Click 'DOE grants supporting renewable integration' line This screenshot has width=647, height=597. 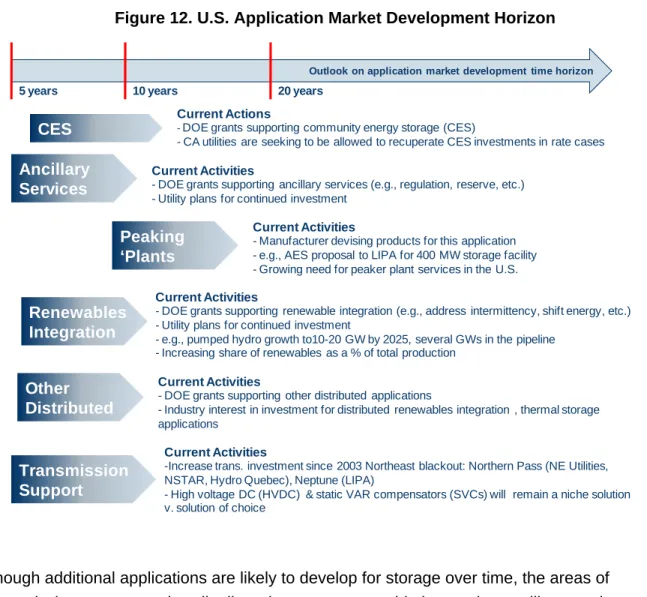pos(393,311)
